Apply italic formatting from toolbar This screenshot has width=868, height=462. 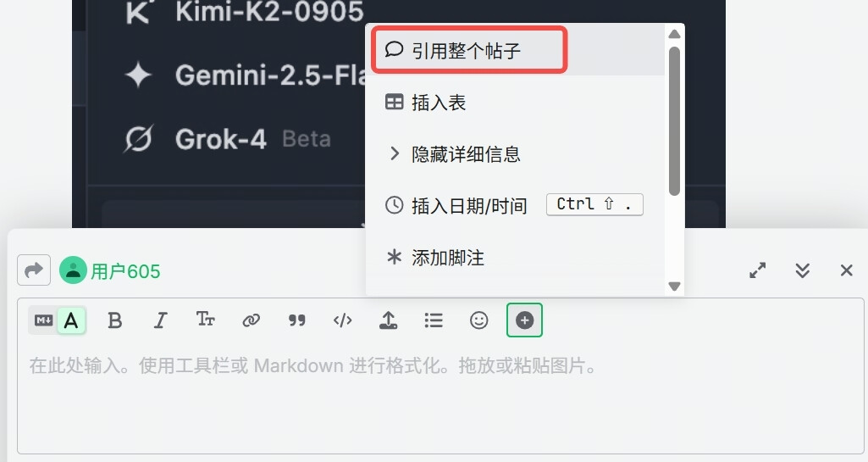pos(160,320)
